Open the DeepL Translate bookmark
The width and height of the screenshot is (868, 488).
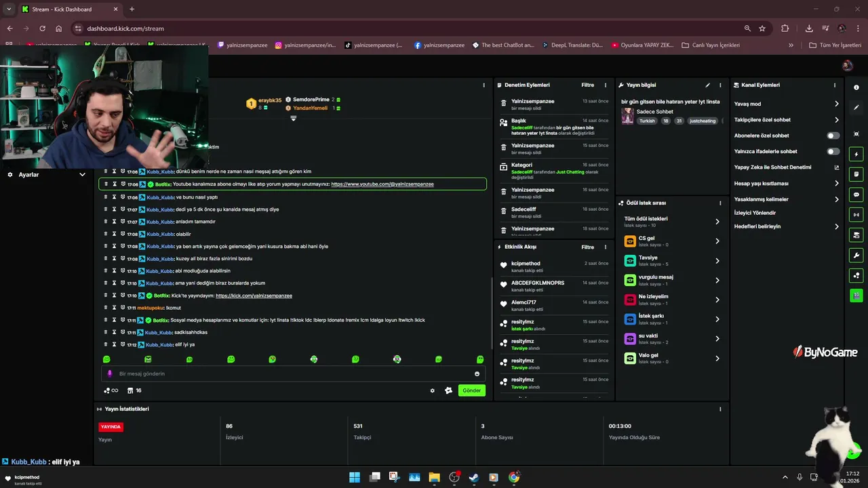coord(572,45)
